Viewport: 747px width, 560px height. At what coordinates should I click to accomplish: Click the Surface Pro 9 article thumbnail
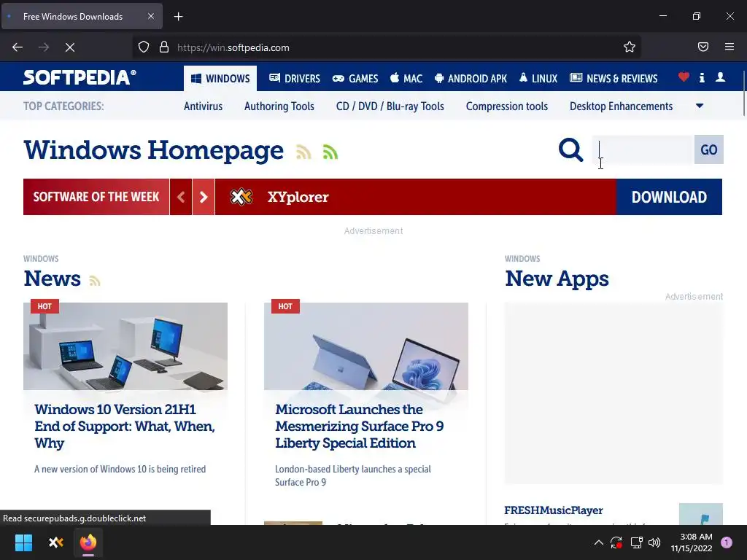point(366,346)
